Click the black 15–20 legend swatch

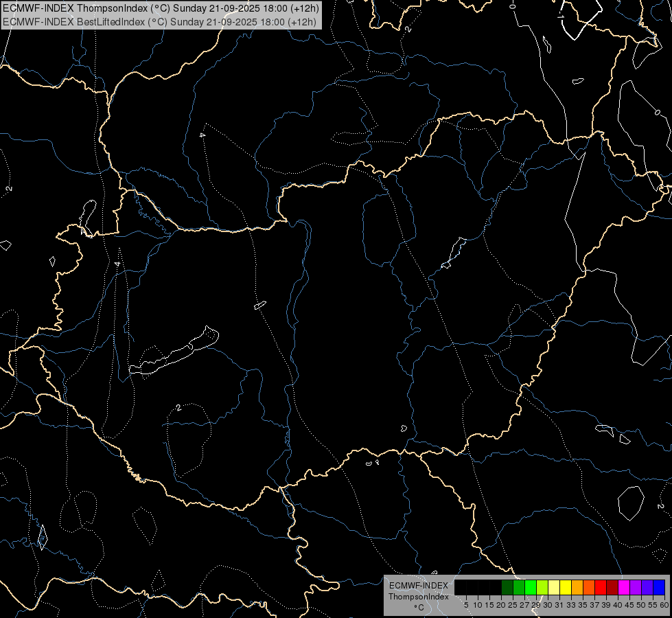click(496, 587)
